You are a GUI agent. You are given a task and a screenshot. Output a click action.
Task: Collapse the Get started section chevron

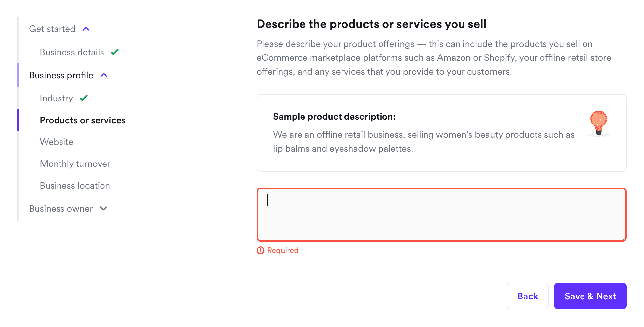point(86,29)
